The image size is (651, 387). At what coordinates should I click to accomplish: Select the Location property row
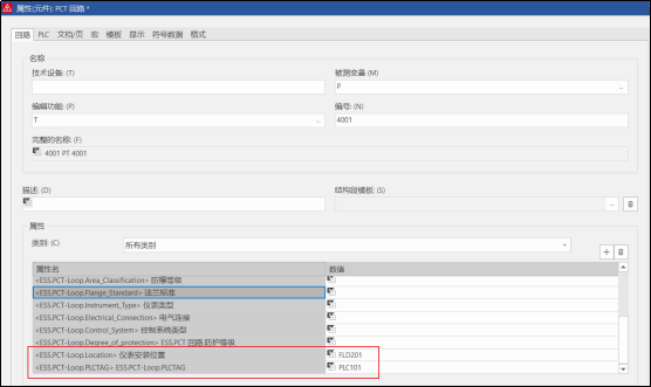(x=179, y=355)
